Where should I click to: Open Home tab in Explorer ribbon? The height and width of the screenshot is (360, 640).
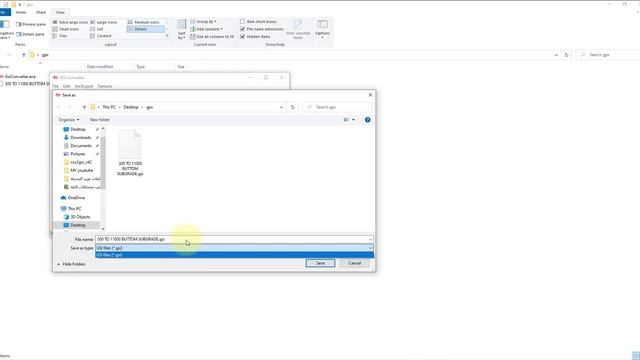click(x=21, y=12)
